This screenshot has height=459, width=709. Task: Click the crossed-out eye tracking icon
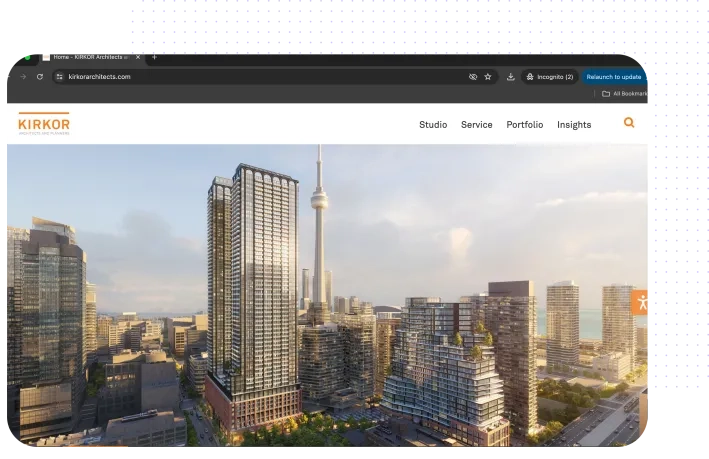473,77
